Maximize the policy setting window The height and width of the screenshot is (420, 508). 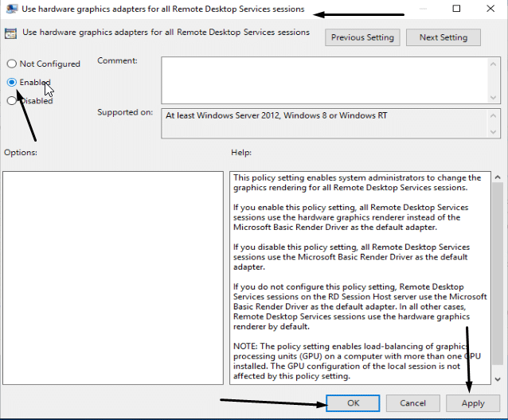point(456,9)
